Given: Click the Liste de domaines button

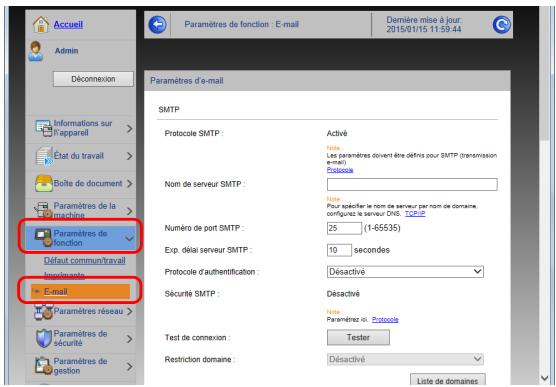Looking at the screenshot, I should (447, 380).
